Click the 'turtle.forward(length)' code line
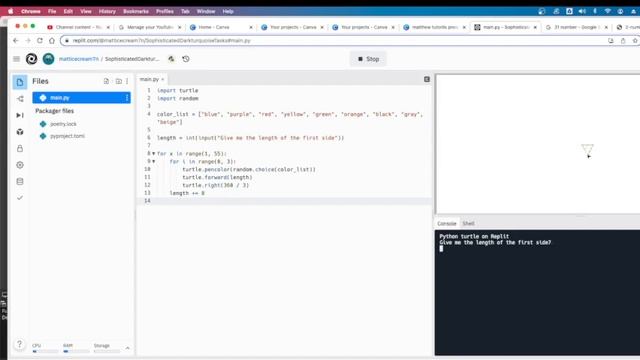Screen dimensions: 640x360 click(x=217, y=177)
